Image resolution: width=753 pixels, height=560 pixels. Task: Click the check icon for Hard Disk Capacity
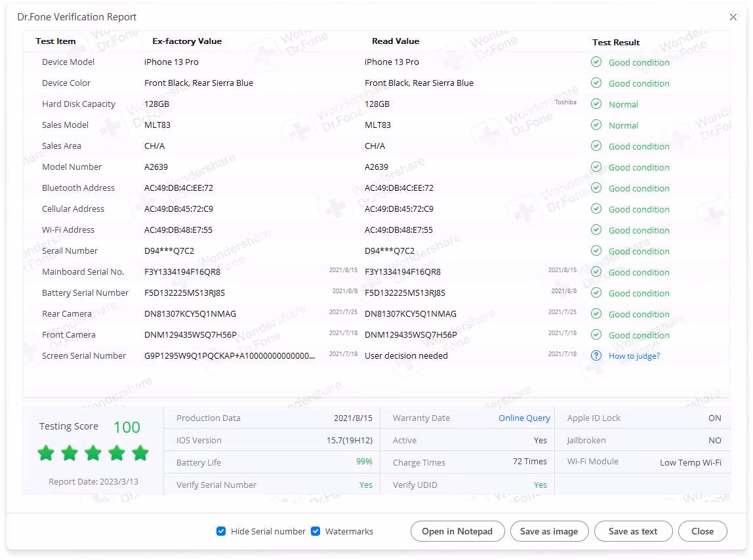596,104
